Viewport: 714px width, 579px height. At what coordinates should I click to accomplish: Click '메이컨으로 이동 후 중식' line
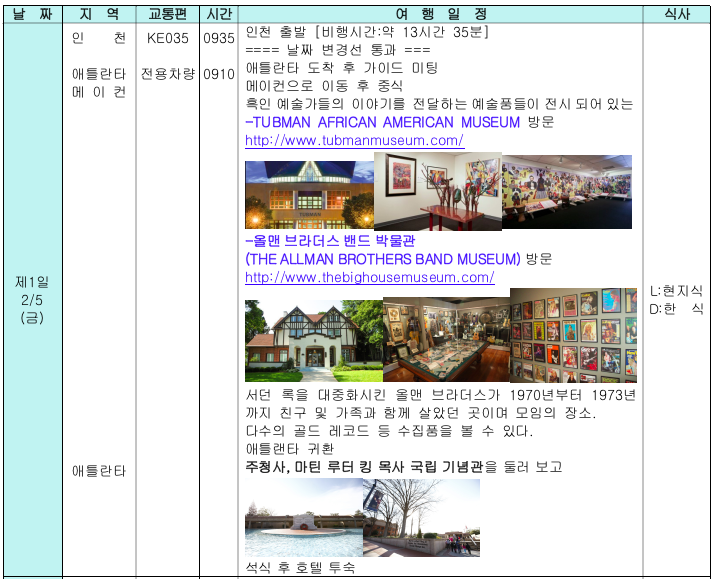324,86
